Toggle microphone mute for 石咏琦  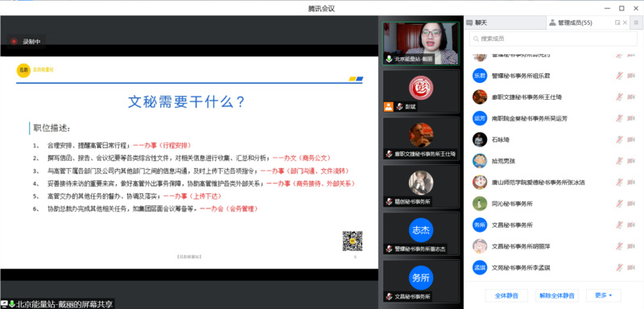pos(619,139)
